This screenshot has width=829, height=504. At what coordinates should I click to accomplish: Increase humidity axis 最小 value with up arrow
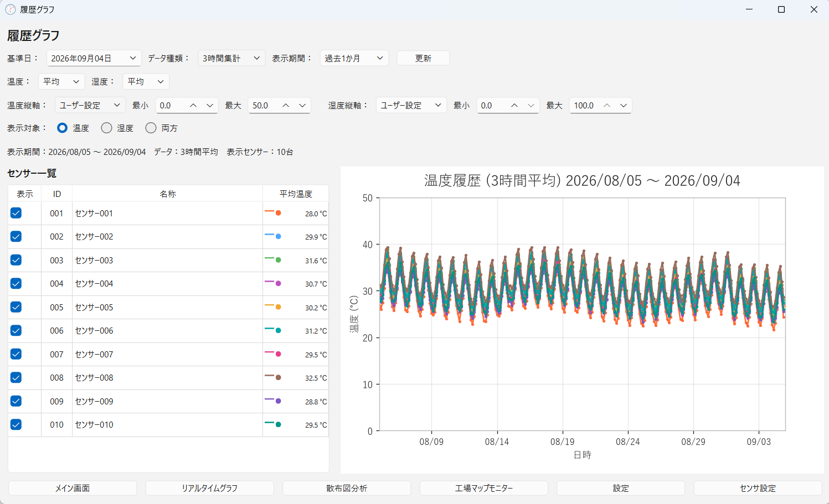pyautogui.click(x=514, y=105)
